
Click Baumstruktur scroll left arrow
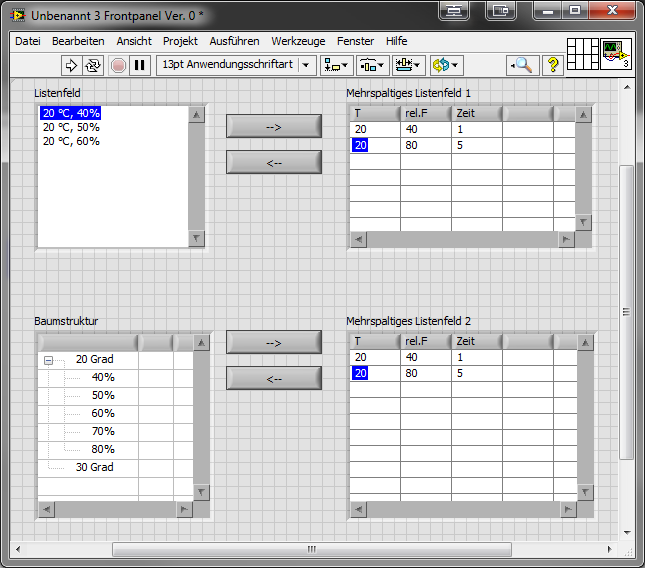click(x=47, y=510)
